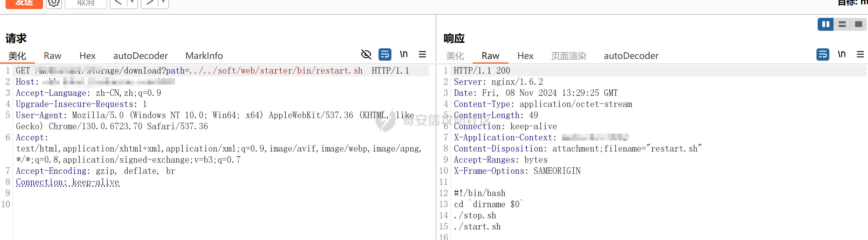The height and width of the screenshot is (240, 868).
Task: Click request Connection: keep-alive line
Action: (67, 182)
